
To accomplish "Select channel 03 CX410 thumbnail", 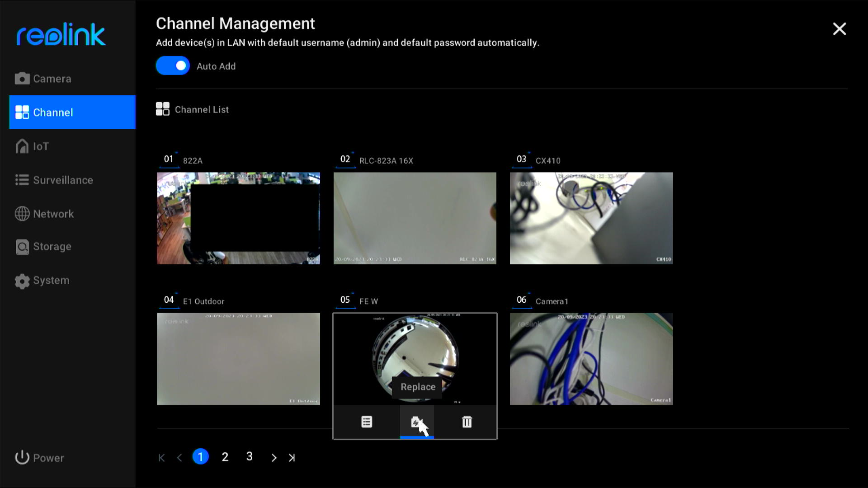I will 591,218.
